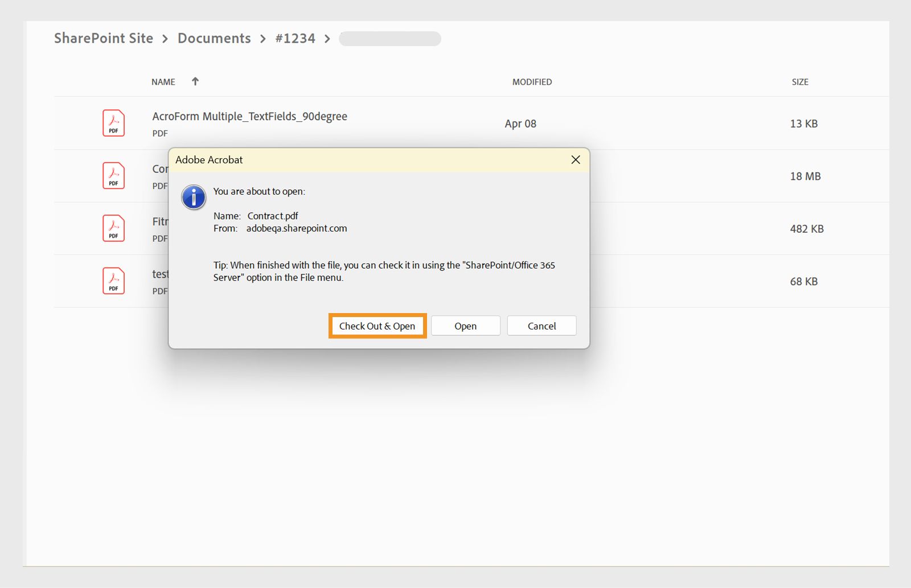The width and height of the screenshot is (911, 588).
Task: Open the #1234 folder breadcrumb
Action: click(x=296, y=38)
